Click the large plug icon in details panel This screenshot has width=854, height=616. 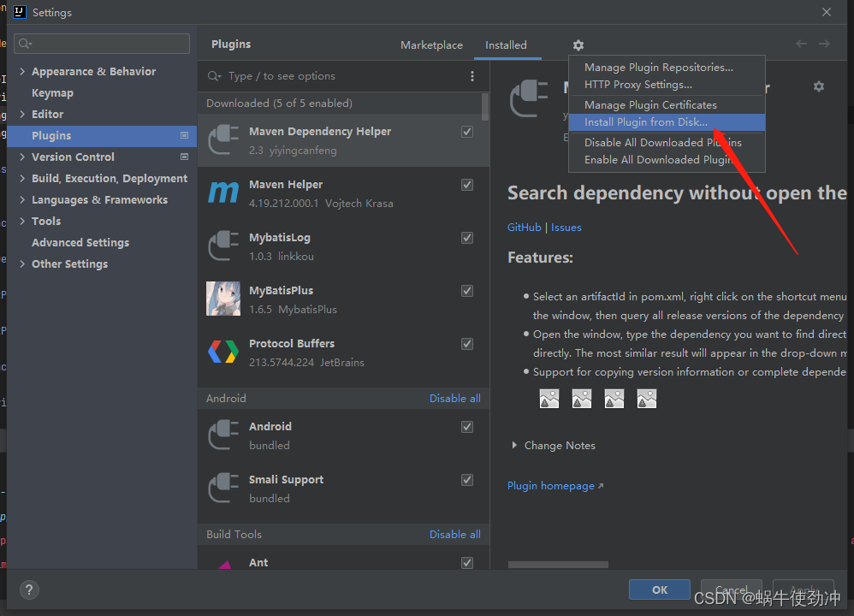[x=530, y=98]
